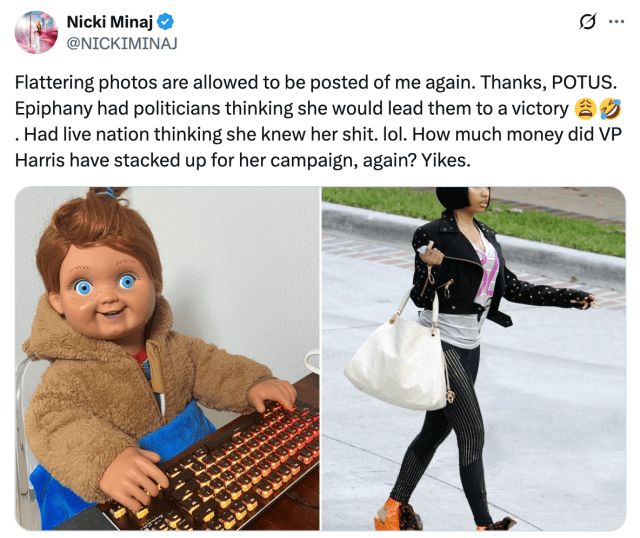Open the three-dot more options menu
This screenshot has height=538, width=640.
pos(617,22)
